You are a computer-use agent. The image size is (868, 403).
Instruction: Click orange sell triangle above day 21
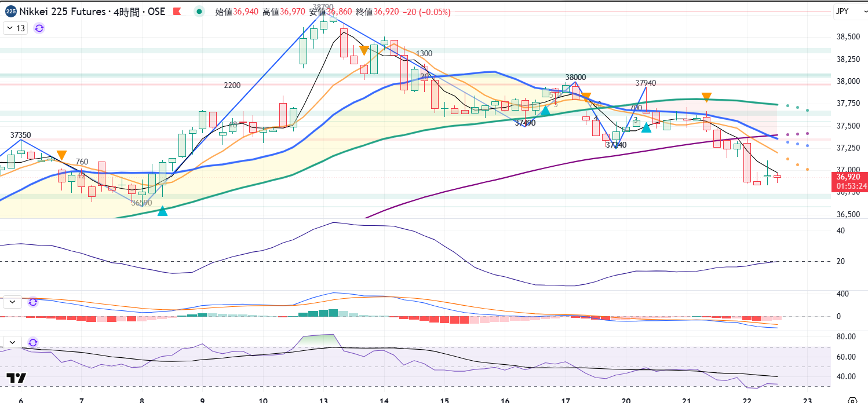click(706, 97)
